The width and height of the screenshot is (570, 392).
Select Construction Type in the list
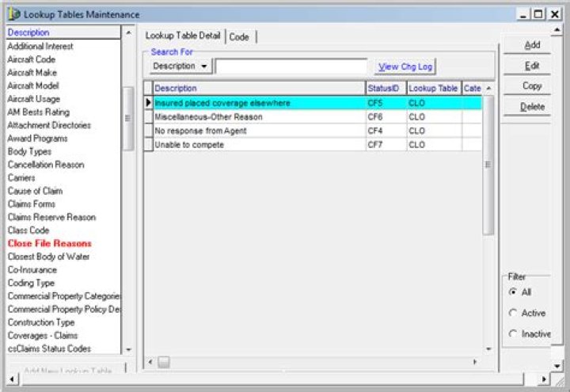click(41, 322)
